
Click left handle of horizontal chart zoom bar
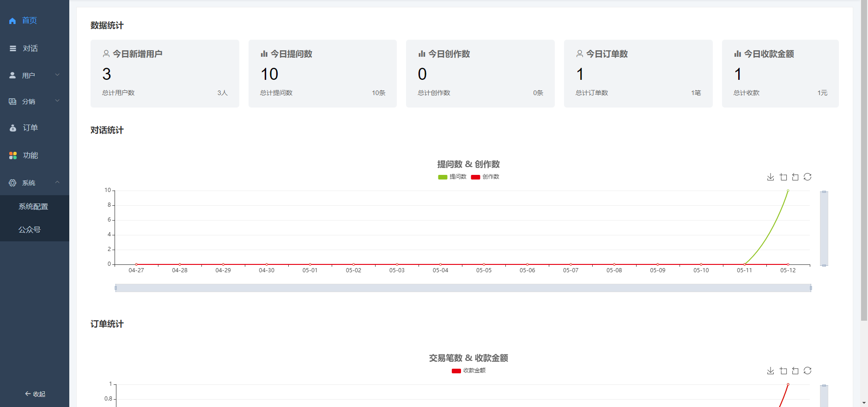pos(115,288)
